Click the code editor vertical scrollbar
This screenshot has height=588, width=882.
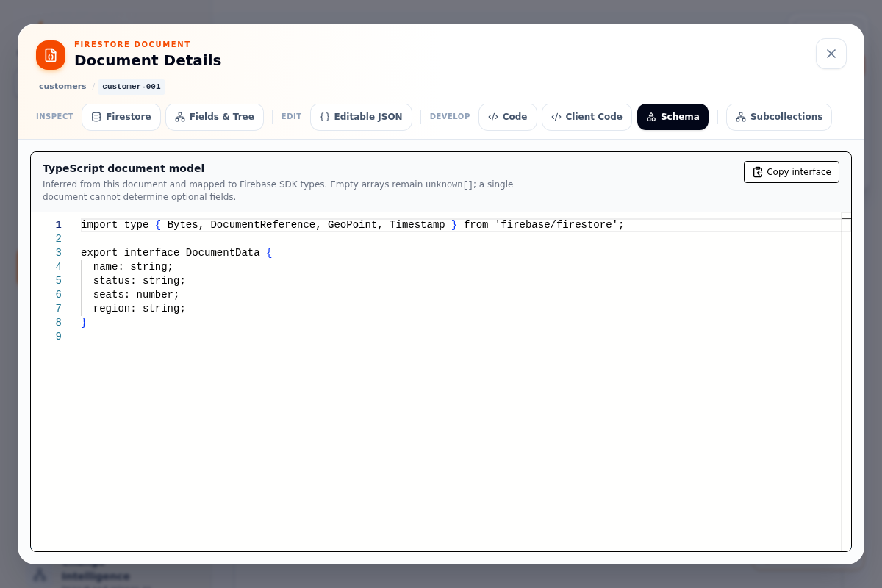click(x=846, y=381)
